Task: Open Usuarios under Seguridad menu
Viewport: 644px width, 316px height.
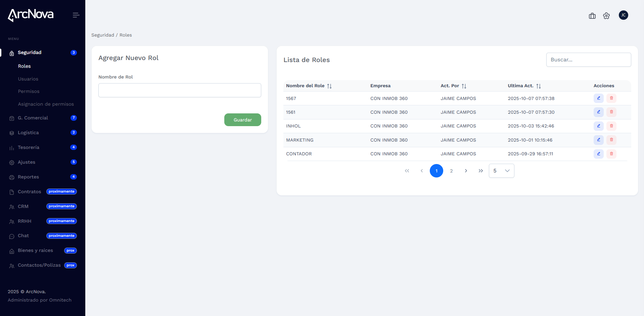Action: [28, 79]
